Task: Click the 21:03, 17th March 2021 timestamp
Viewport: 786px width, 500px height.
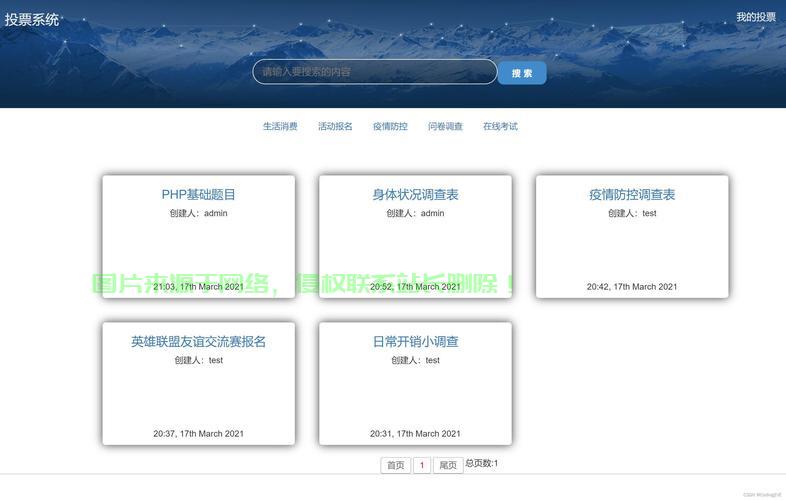Action: click(199, 286)
